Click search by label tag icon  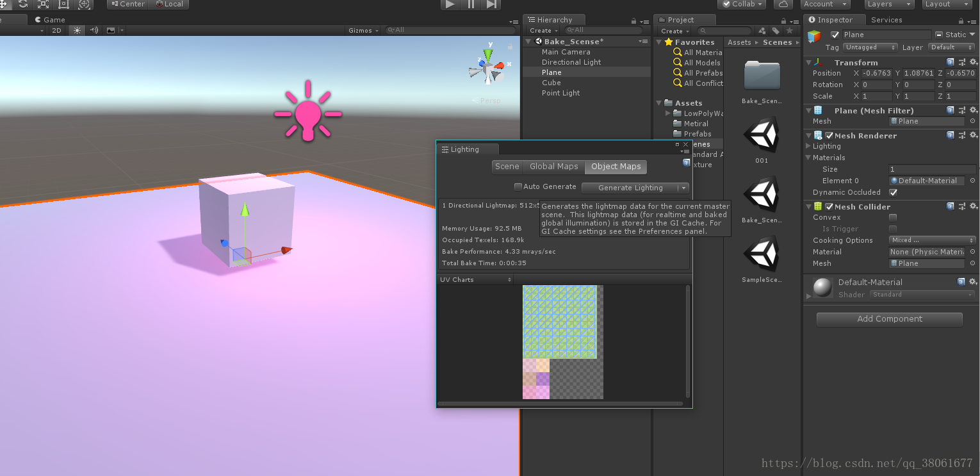(776, 31)
